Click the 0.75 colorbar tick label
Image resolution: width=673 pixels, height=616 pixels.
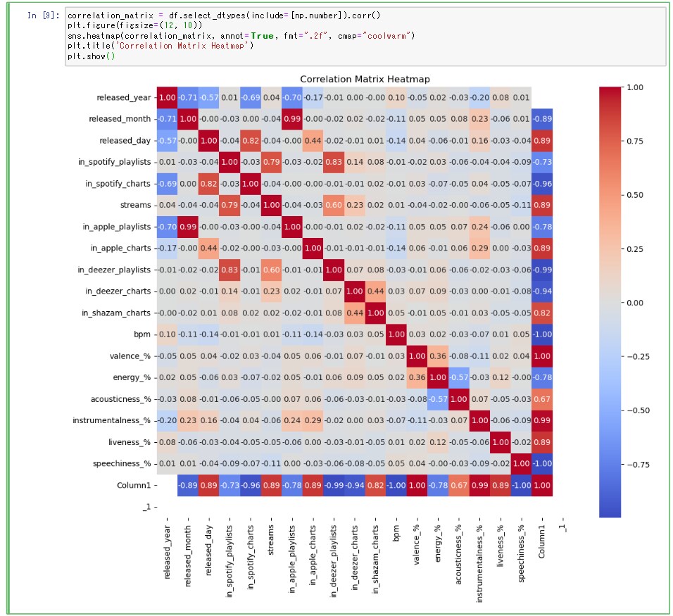[x=635, y=142]
